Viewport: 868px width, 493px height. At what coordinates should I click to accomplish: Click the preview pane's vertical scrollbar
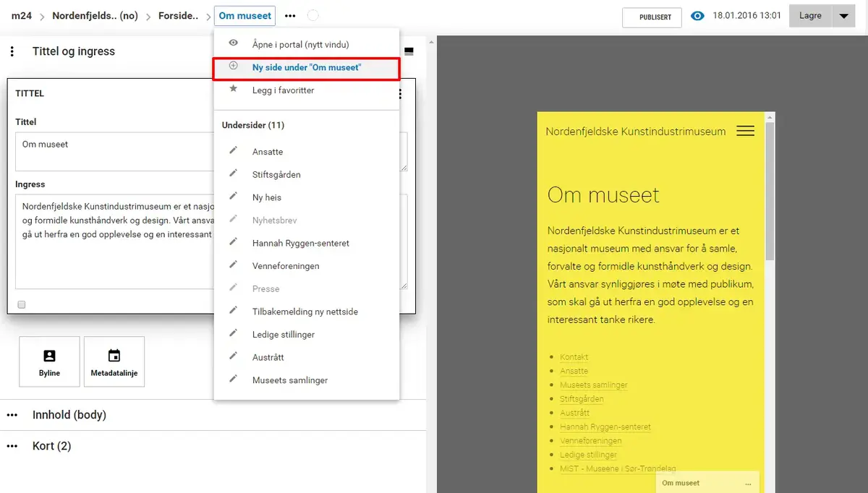pos(770,192)
